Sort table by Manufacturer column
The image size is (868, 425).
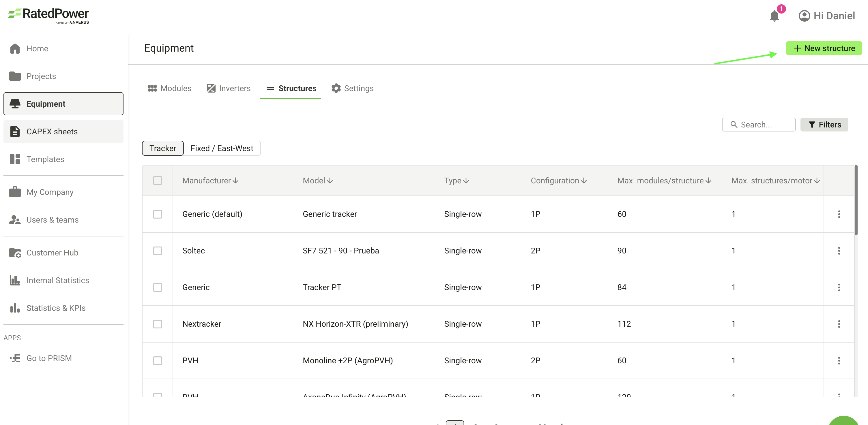click(x=210, y=180)
